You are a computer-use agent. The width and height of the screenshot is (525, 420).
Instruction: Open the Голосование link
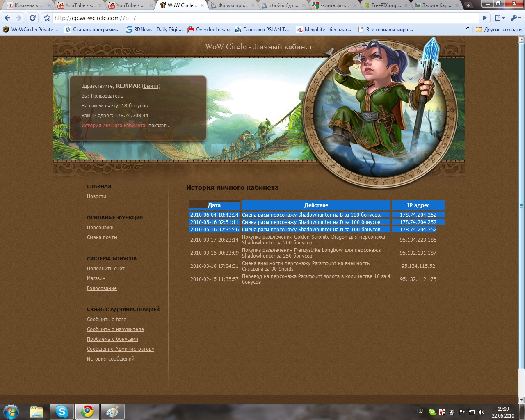(x=102, y=288)
